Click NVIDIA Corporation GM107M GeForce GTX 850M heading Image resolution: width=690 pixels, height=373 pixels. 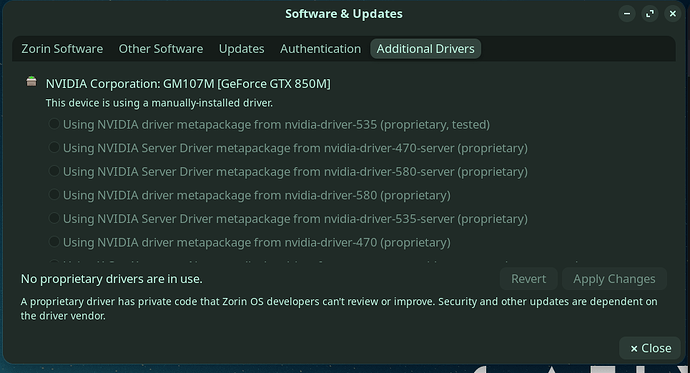coord(188,84)
